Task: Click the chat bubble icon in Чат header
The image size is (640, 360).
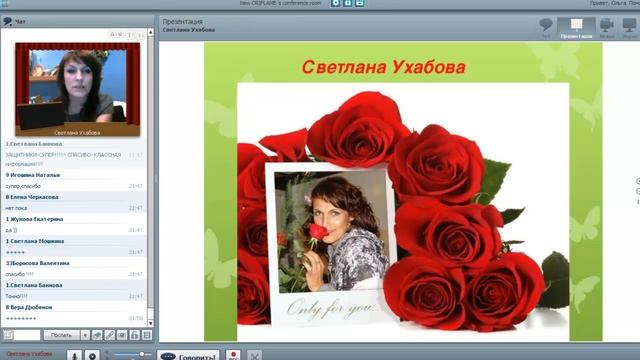Action: (x=7, y=21)
